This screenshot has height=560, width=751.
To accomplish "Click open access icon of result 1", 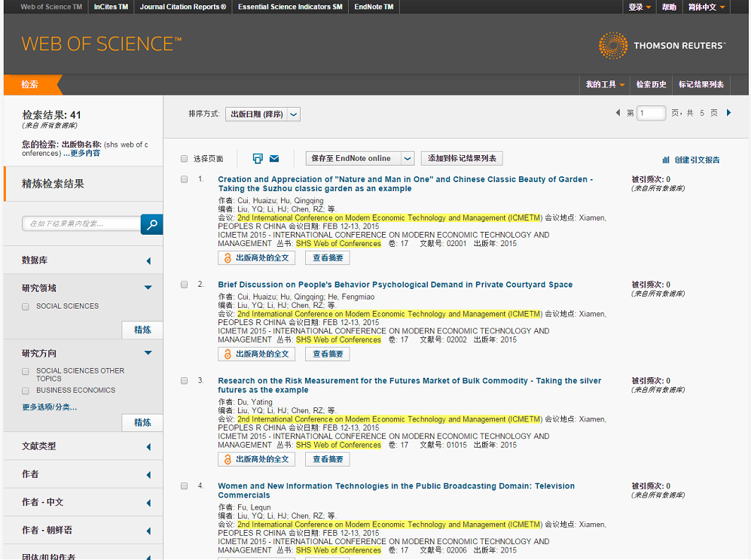I will (x=227, y=258).
